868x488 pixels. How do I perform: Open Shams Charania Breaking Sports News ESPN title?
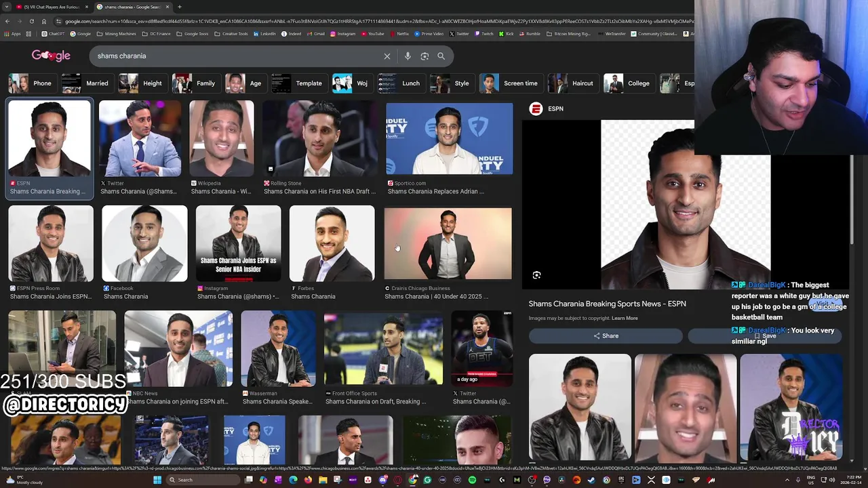click(x=607, y=304)
